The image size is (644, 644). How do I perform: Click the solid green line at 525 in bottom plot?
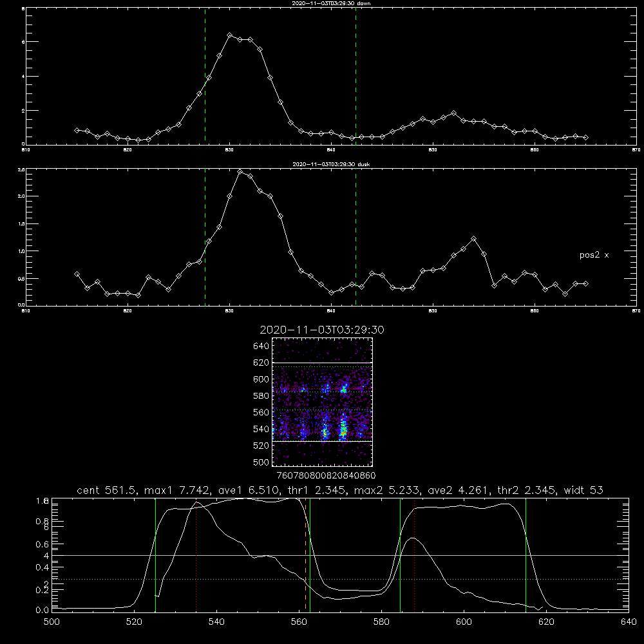(156, 554)
